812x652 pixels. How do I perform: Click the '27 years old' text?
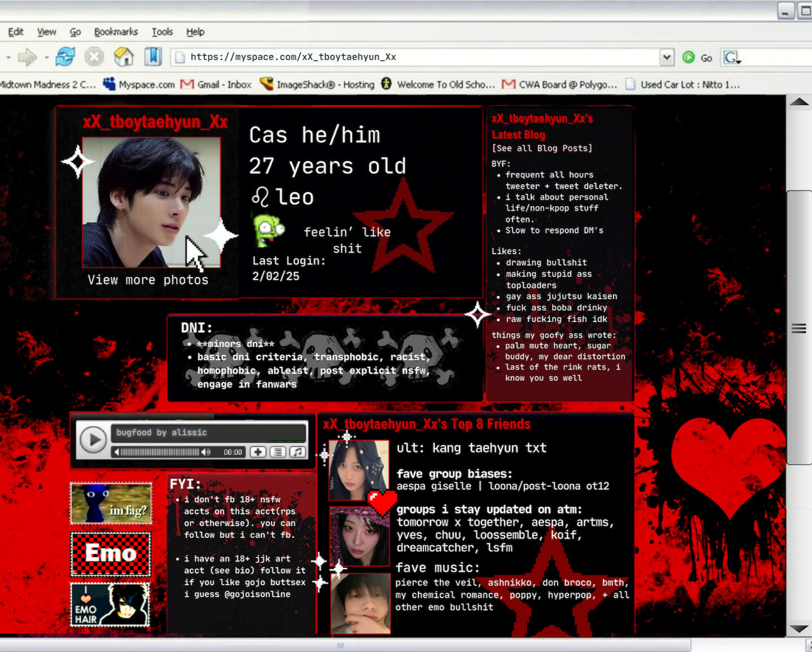pos(328,166)
